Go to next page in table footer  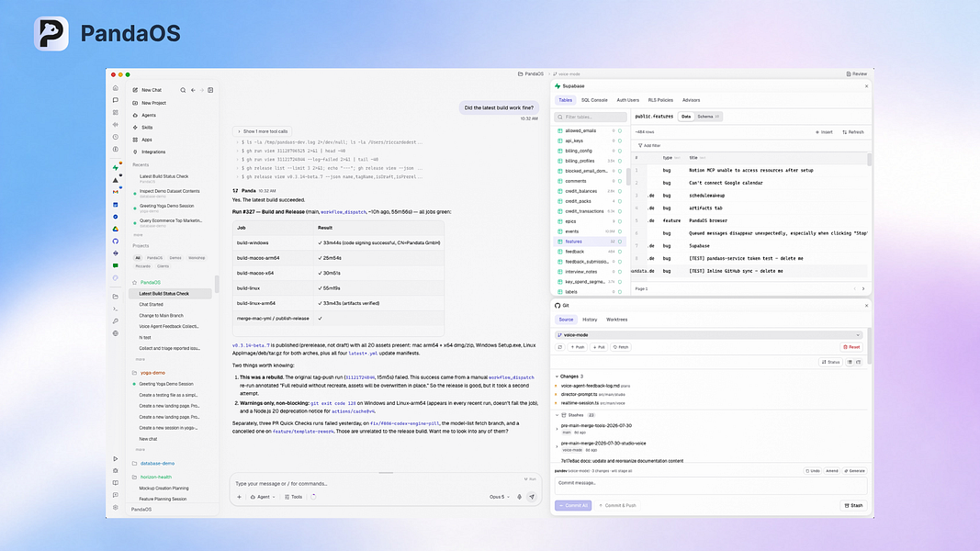(x=863, y=288)
